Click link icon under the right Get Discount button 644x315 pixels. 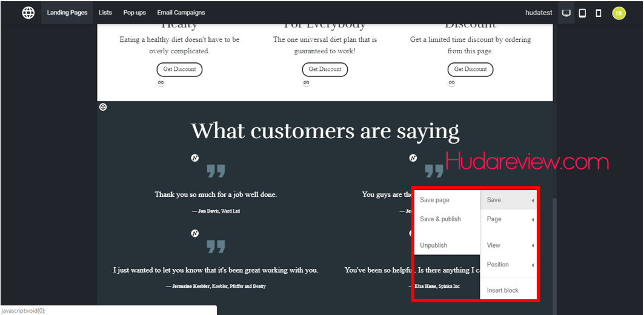coord(452,83)
